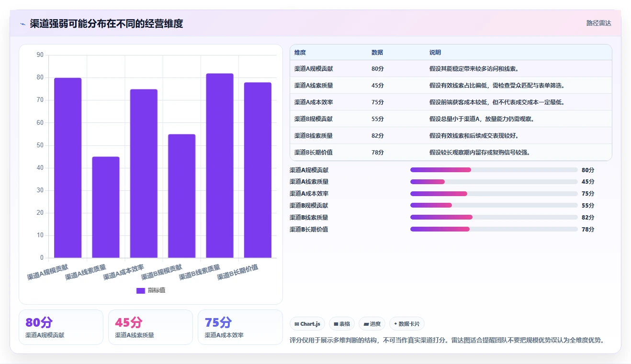631x364 pixels.
Task: Click the 82分 value beside the progress bar
Action: coord(588,217)
